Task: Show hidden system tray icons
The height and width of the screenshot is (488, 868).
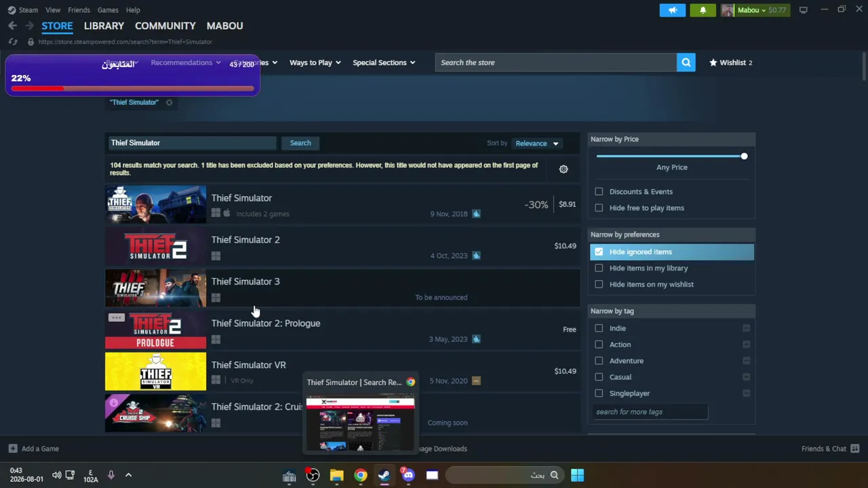Action: [x=128, y=475]
